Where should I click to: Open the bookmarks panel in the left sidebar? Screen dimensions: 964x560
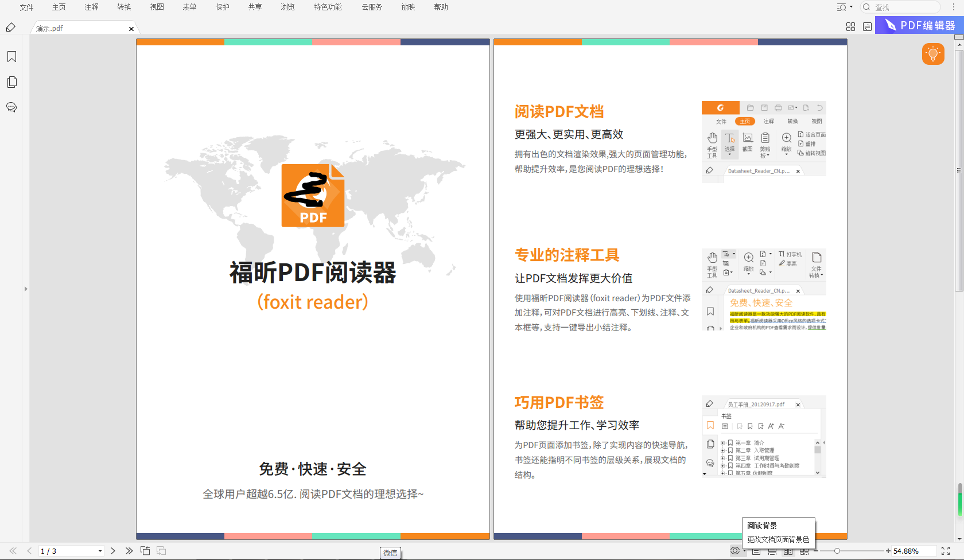tap(11, 56)
